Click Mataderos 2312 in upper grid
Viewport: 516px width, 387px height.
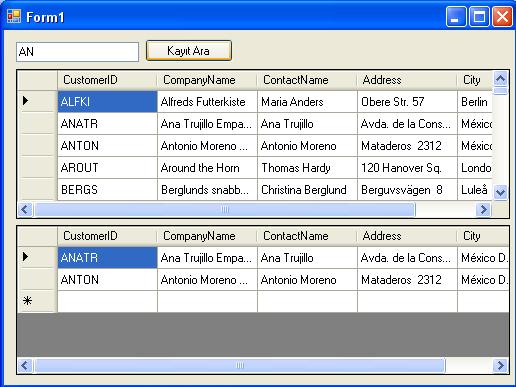tap(407, 146)
